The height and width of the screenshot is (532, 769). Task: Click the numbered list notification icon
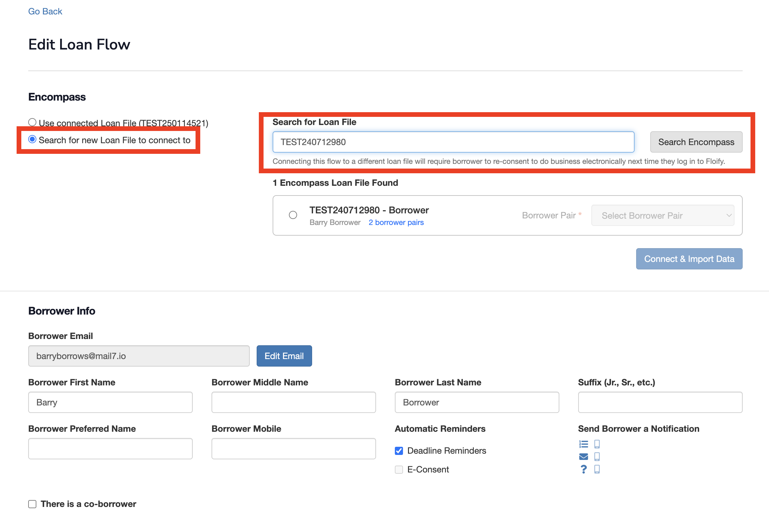point(583,444)
